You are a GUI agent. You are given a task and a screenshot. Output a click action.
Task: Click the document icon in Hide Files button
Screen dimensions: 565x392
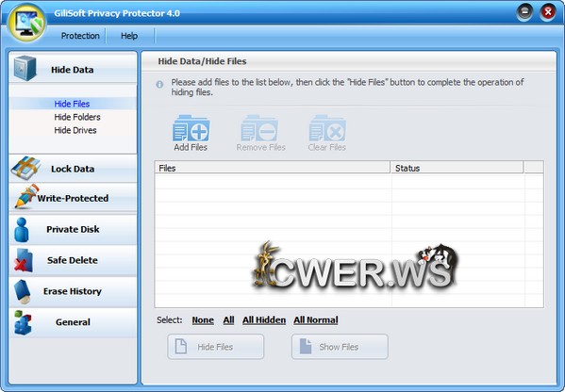(181, 346)
